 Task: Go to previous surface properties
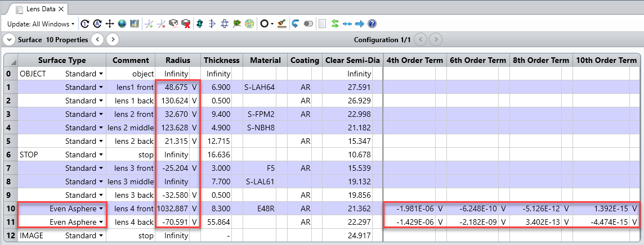click(97, 40)
